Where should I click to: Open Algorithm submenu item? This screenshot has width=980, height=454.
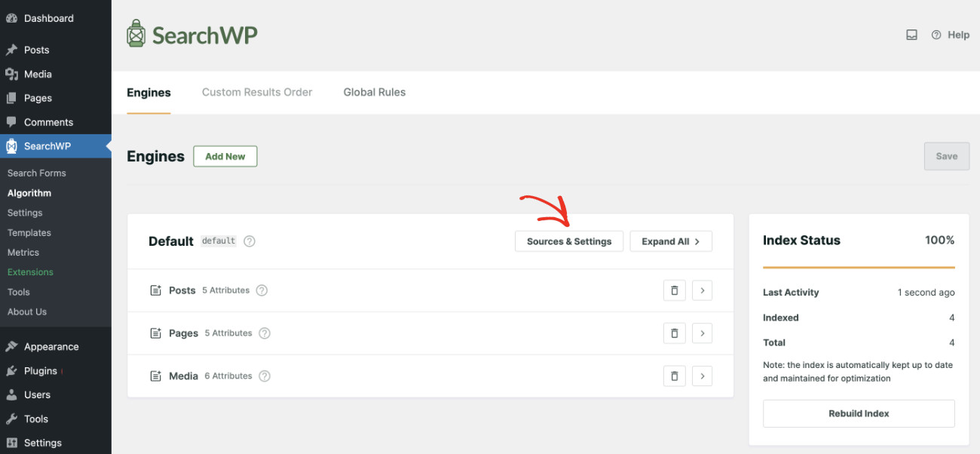(29, 193)
